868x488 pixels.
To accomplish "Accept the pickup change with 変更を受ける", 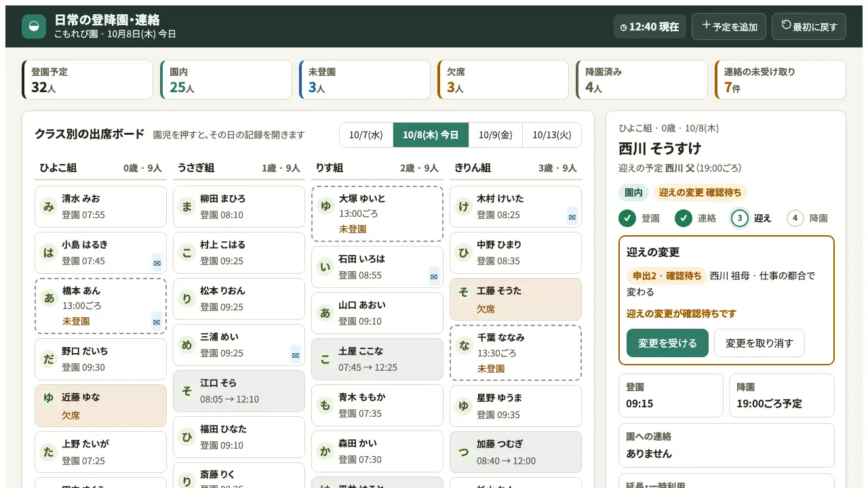I will (667, 343).
